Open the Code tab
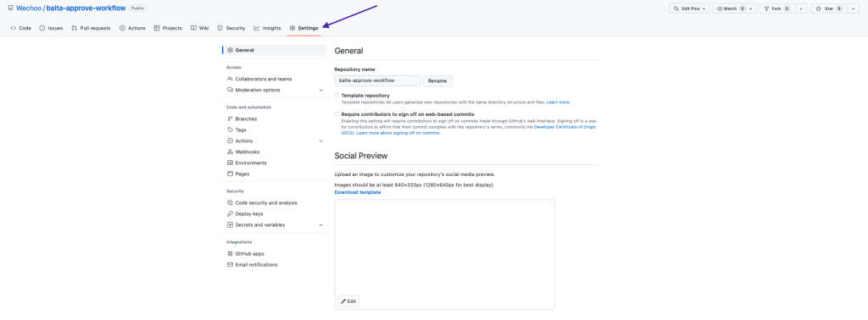 click(21, 28)
